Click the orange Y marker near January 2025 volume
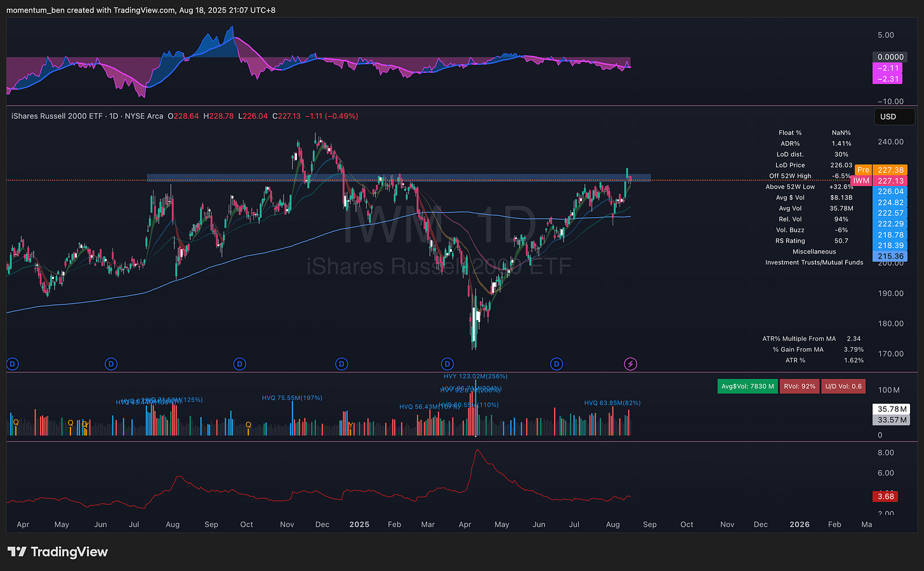 pos(350,425)
